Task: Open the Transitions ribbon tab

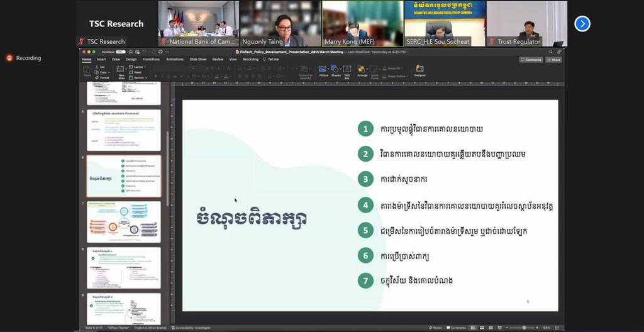Action: [x=151, y=59]
